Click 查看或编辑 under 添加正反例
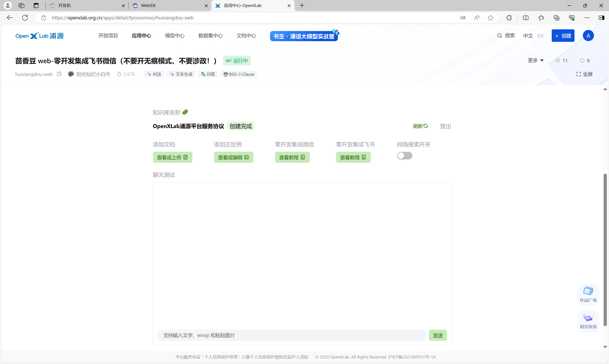The height and width of the screenshot is (364, 609). [x=234, y=157]
